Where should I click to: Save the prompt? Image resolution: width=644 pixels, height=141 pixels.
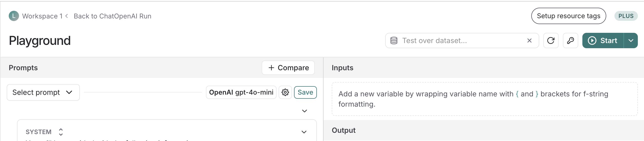(305, 92)
